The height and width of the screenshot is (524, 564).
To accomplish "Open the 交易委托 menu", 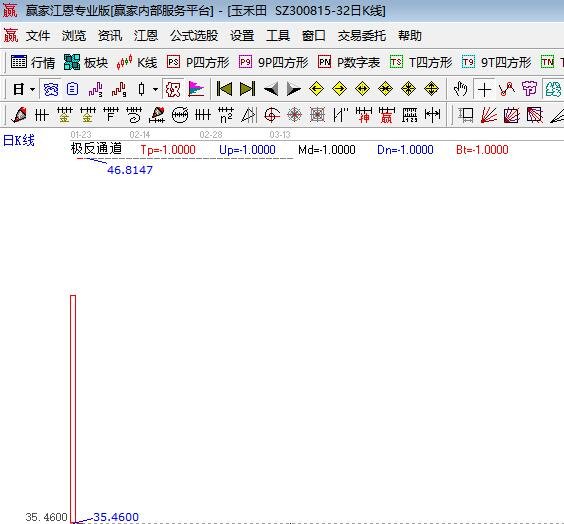I will [x=362, y=36].
